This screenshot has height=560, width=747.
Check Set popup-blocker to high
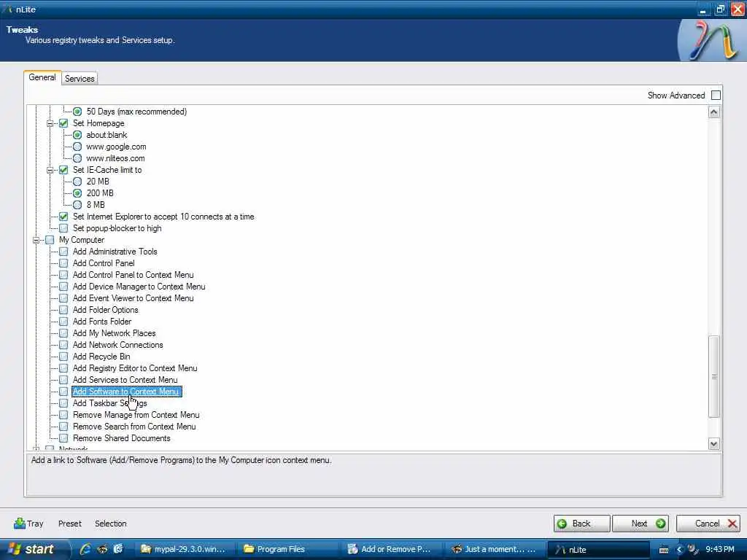point(63,228)
